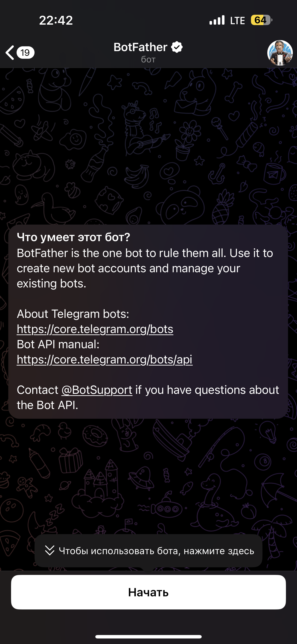Screen dimensions: 297x644
Task: Open the core.telegram.org/bots/api manual link
Action: pyautogui.click(x=105, y=360)
